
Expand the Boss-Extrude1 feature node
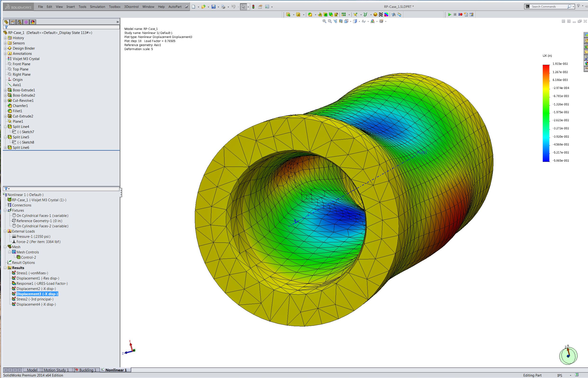5,90
